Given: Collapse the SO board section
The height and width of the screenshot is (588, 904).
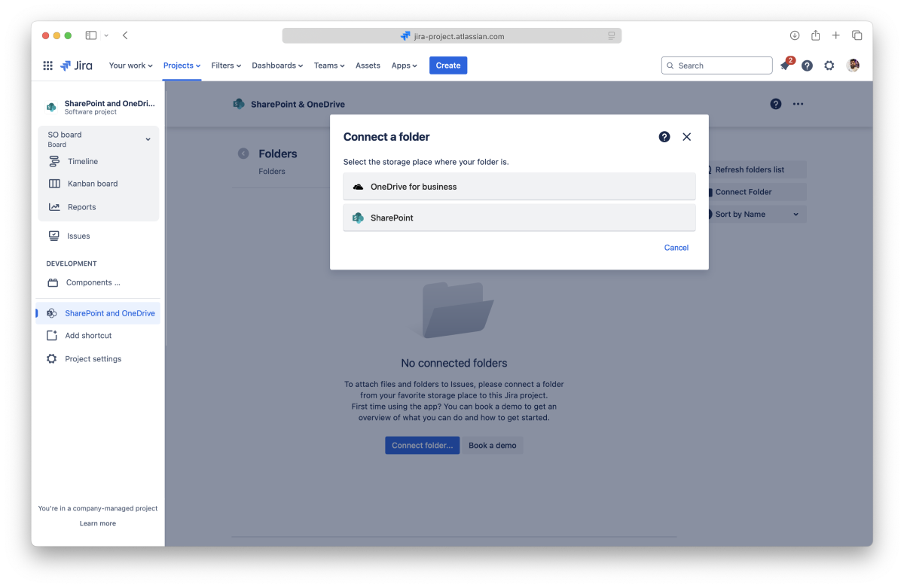Looking at the screenshot, I should pos(148,139).
